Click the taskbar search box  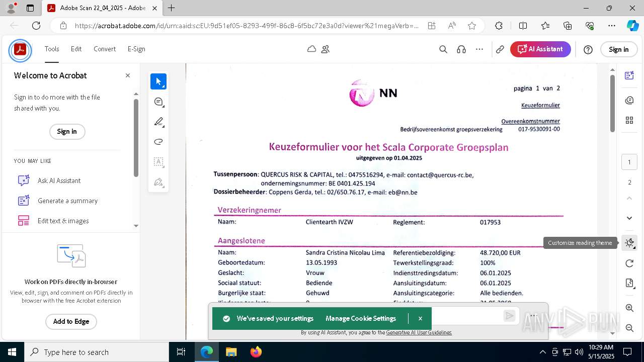tap(97, 352)
